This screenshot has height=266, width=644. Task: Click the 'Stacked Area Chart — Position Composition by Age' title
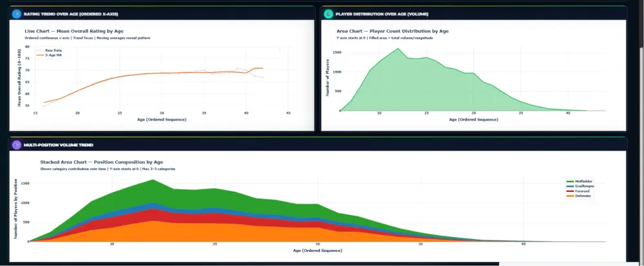(x=102, y=162)
